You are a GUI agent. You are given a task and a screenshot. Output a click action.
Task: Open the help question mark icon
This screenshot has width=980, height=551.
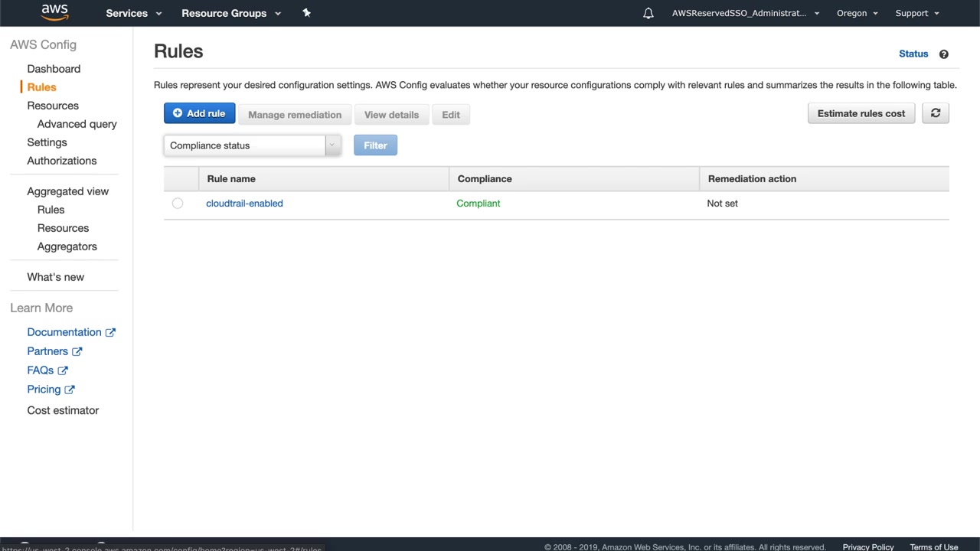point(944,54)
